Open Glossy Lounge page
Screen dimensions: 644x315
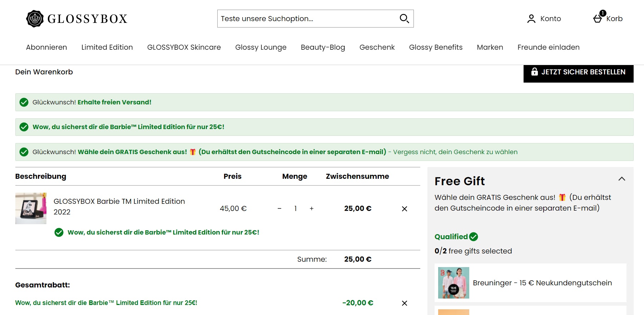(x=261, y=47)
